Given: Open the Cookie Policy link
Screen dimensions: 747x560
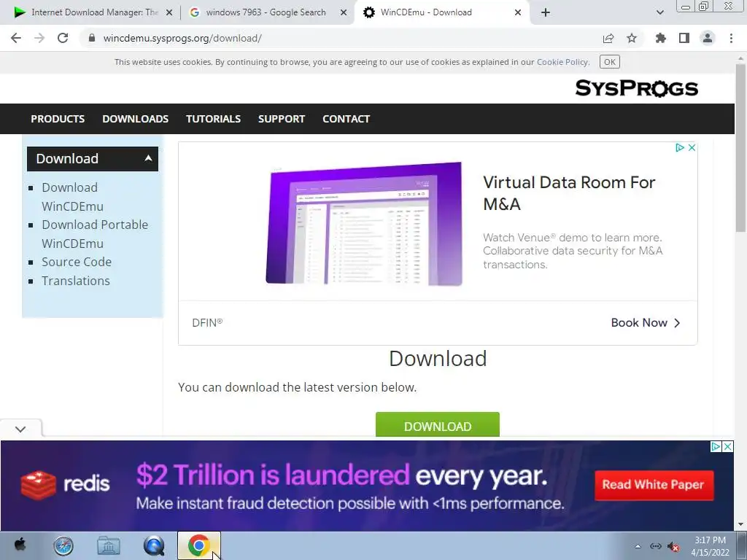Looking at the screenshot, I should (x=562, y=62).
